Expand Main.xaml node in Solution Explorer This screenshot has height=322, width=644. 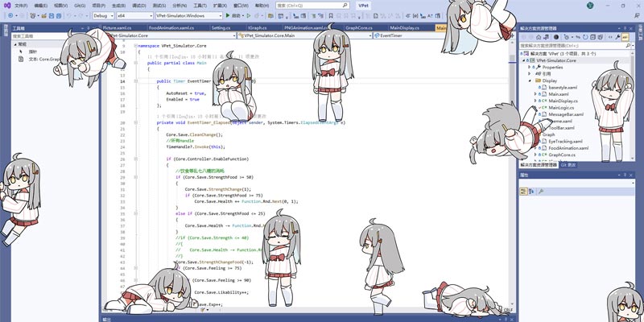[x=535, y=94]
